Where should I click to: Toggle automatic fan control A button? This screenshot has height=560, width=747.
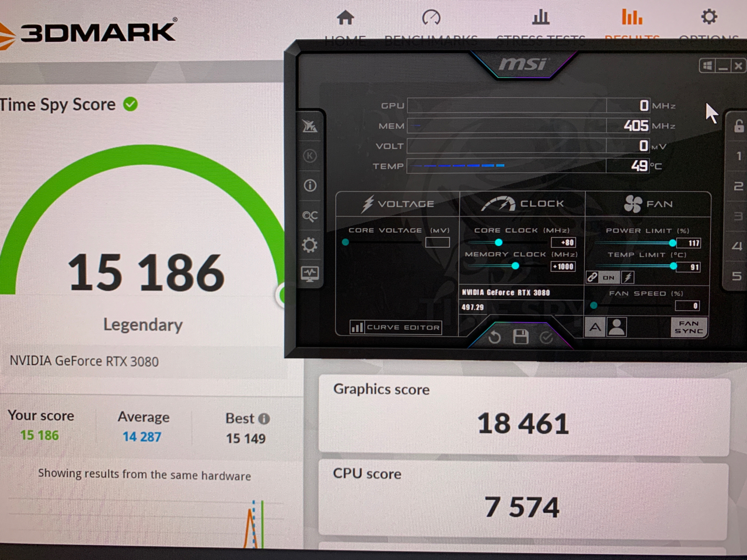click(595, 327)
